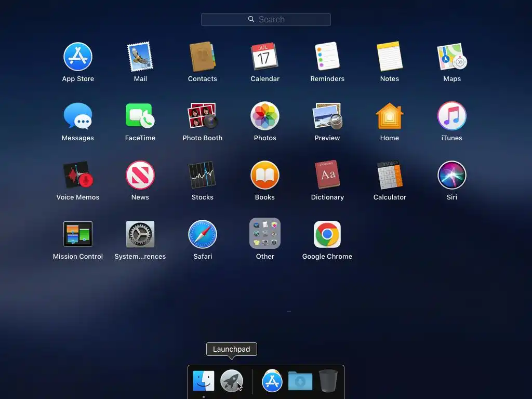Click the Launchpad Search field
532x399 pixels.
tap(265, 19)
